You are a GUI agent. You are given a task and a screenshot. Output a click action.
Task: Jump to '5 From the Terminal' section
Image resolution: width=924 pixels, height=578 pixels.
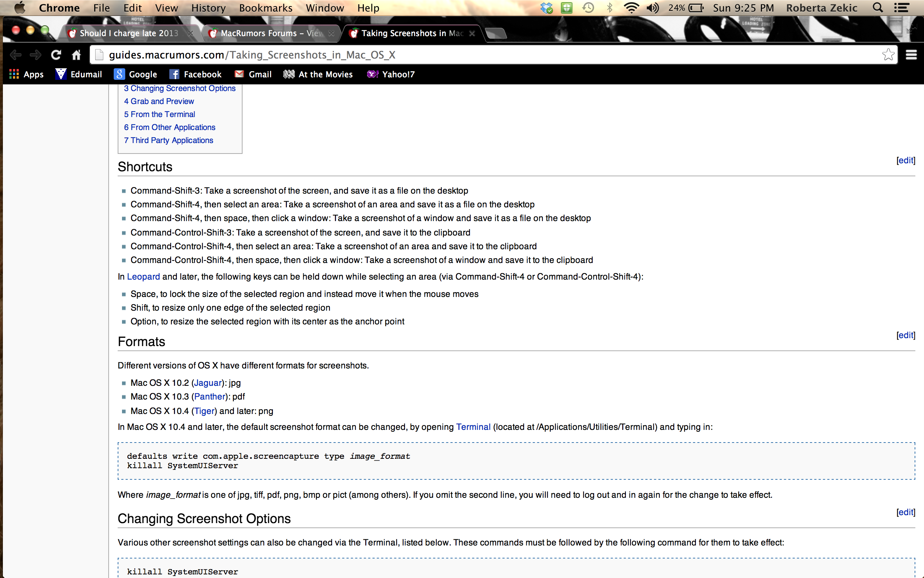159,114
